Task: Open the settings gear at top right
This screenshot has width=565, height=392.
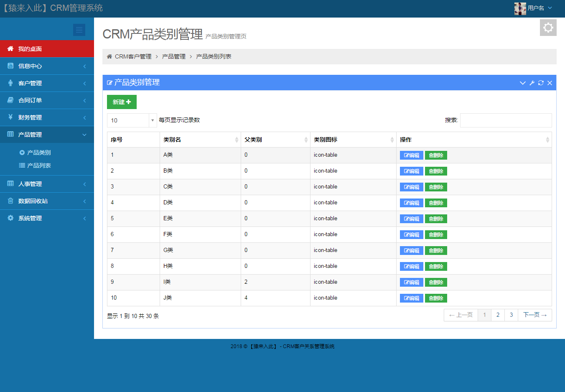Action: [548, 28]
